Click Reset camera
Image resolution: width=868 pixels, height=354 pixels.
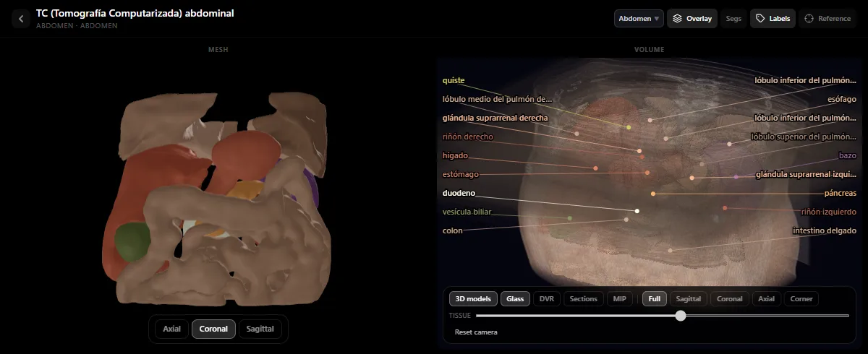(x=476, y=332)
